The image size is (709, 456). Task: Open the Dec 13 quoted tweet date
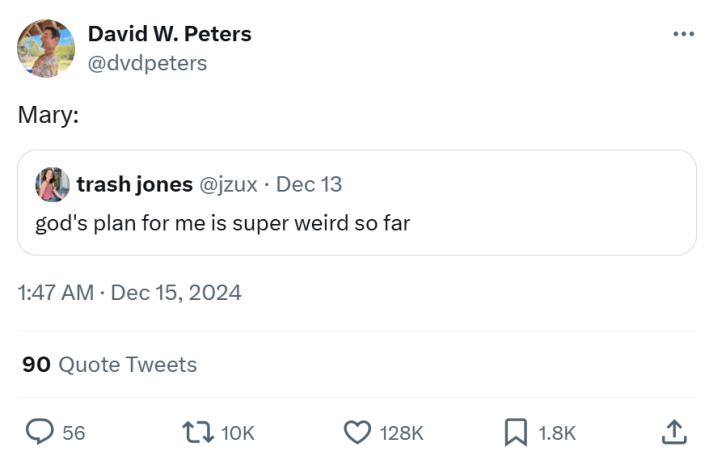pyautogui.click(x=309, y=185)
